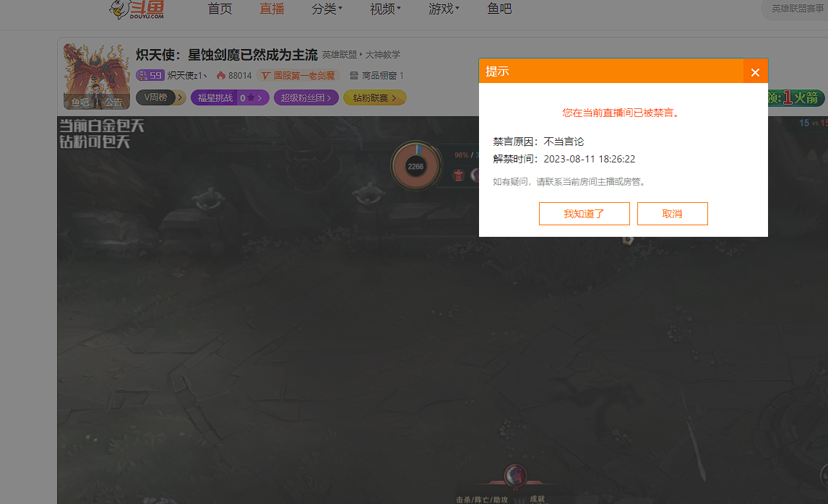Expand the 游戏 dropdown menu
This screenshot has width=828, height=504.
tap(444, 9)
